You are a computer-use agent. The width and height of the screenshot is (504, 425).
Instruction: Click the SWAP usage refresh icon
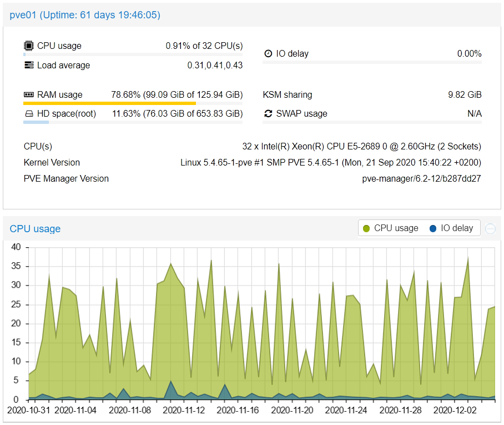[x=268, y=114]
